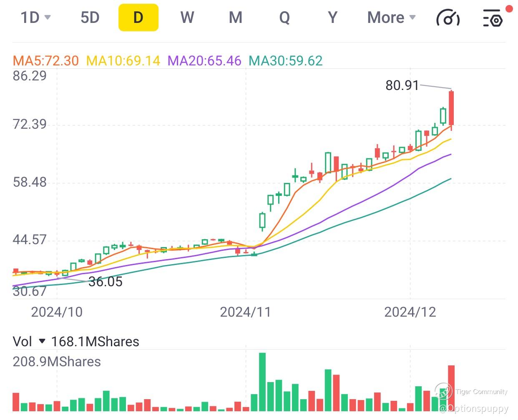Screen dimensions: 518x420
Task: Tap the 86.29 price axis label
Action: 30,76
